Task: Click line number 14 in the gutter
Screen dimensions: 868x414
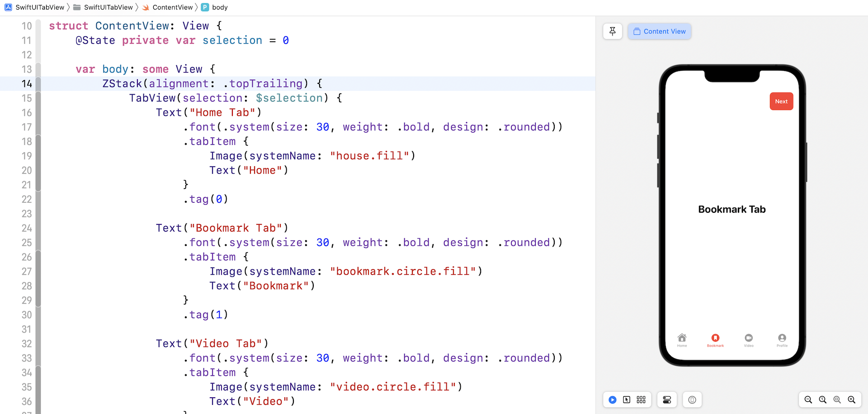Action: click(x=27, y=84)
